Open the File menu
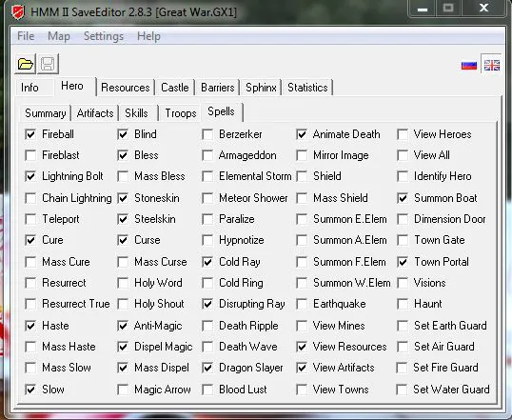 (x=26, y=36)
